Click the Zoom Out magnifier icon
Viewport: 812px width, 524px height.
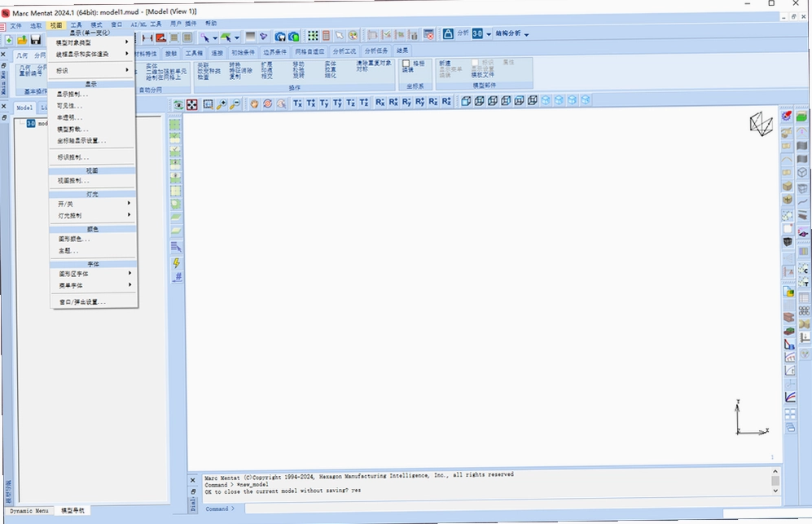point(235,104)
